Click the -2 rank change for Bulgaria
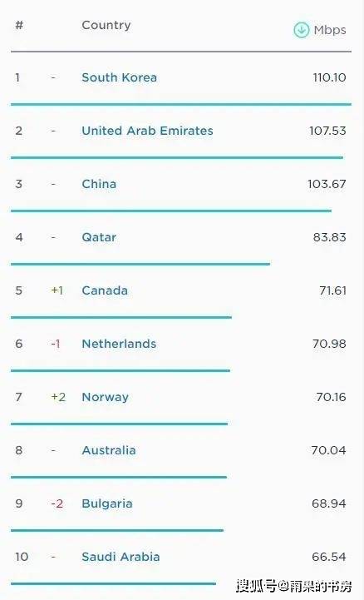The height and width of the screenshot is (600, 364). coord(57,503)
